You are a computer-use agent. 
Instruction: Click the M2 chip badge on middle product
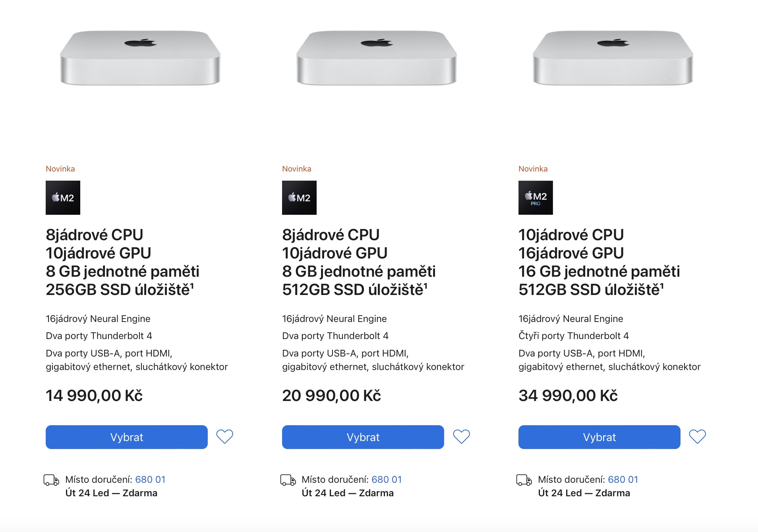point(299,197)
